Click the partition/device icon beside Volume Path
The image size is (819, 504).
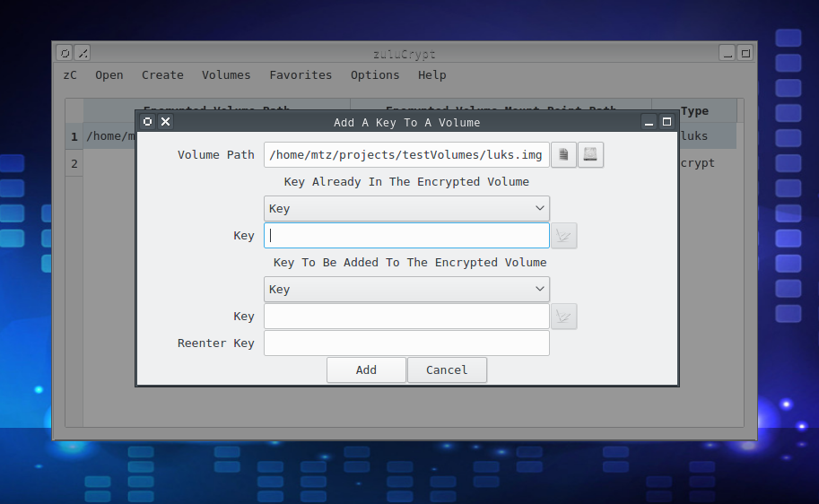[x=590, y=154]
